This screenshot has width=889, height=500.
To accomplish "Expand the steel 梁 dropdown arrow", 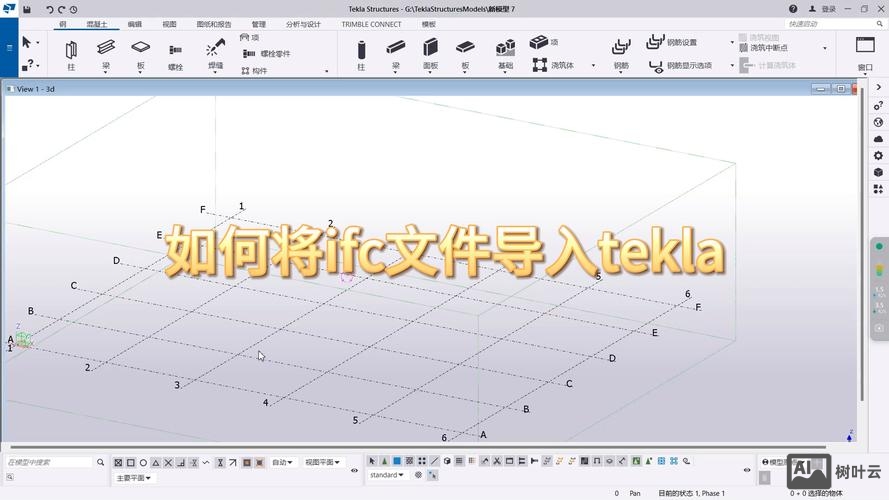I will click(105, 73).
